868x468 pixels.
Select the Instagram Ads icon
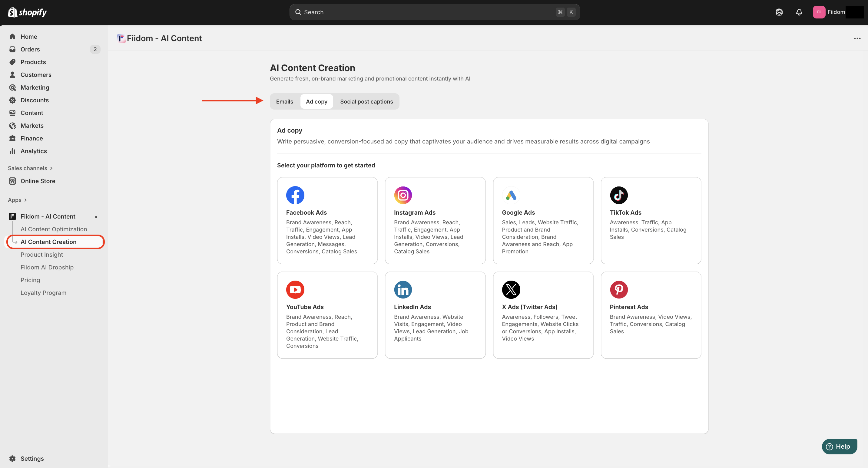403,195
